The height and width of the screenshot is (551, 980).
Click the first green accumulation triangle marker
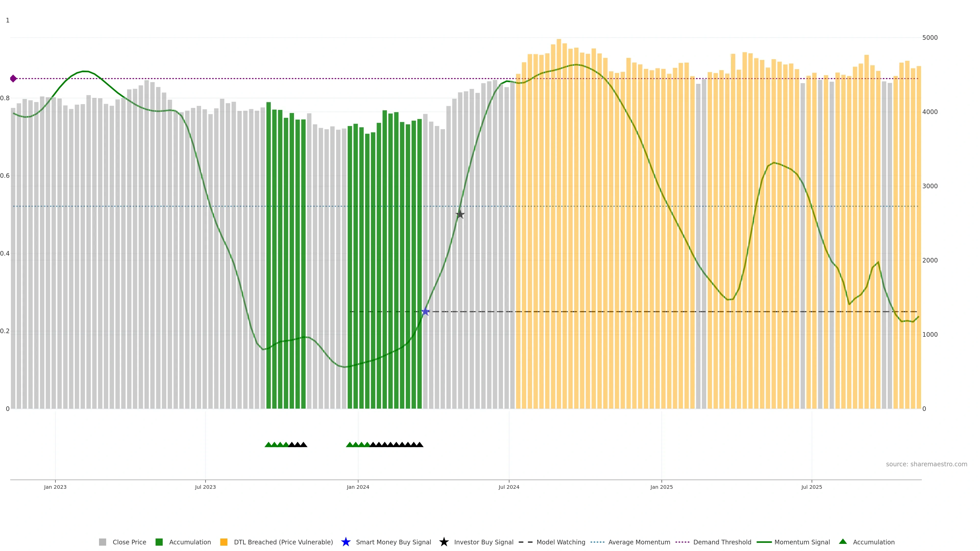point(268,445)
